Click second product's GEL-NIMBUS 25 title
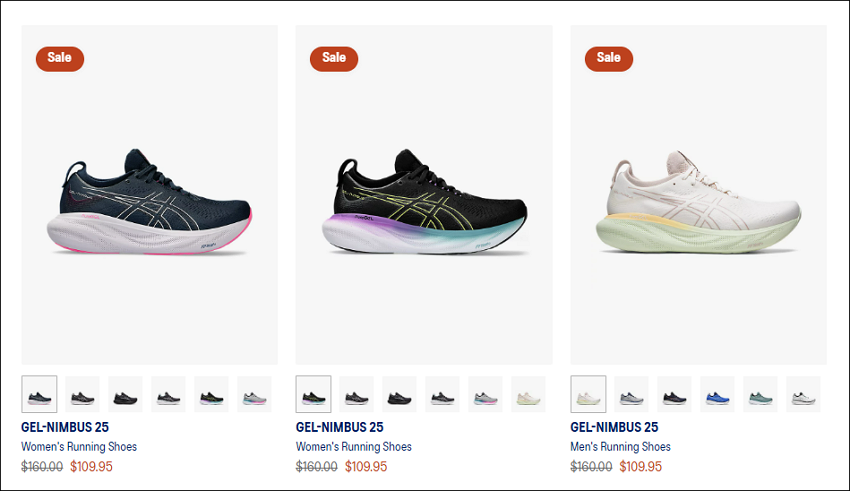 pyautogui.click(x=340, y=427)
